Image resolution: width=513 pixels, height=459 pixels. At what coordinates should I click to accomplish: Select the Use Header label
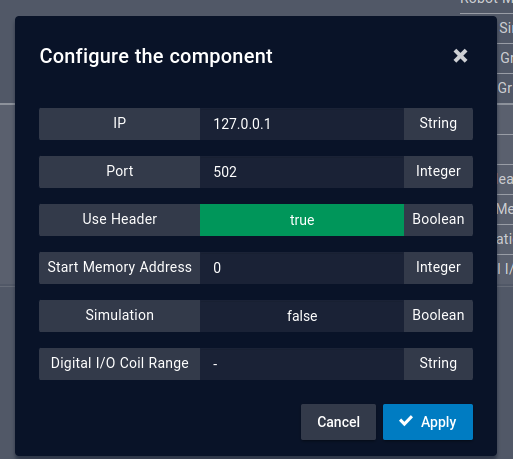[119, 220]
